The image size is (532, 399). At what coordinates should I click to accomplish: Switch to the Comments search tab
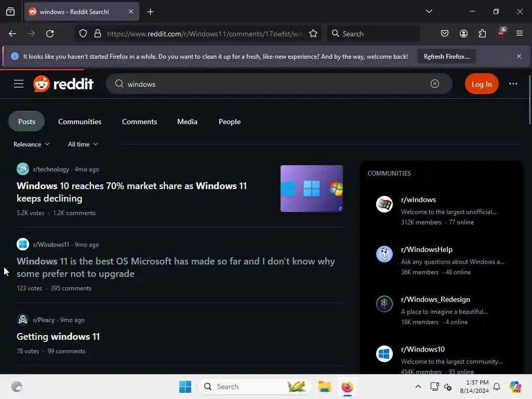pos(139,122)
